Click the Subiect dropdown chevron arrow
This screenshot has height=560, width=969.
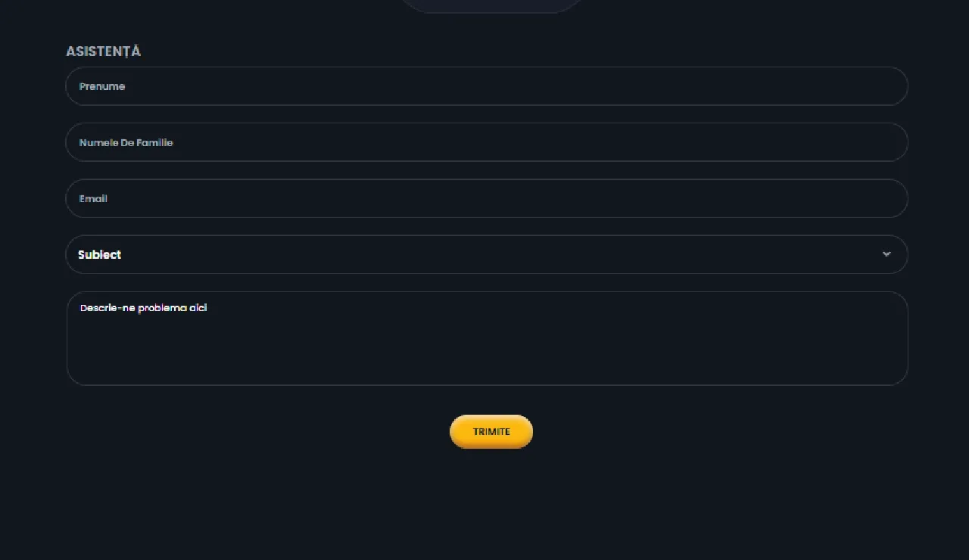pyautogui.click(x=886, y=254)
